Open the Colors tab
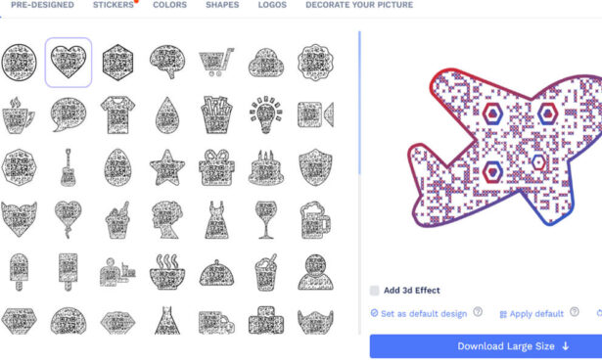 (169, 5)
